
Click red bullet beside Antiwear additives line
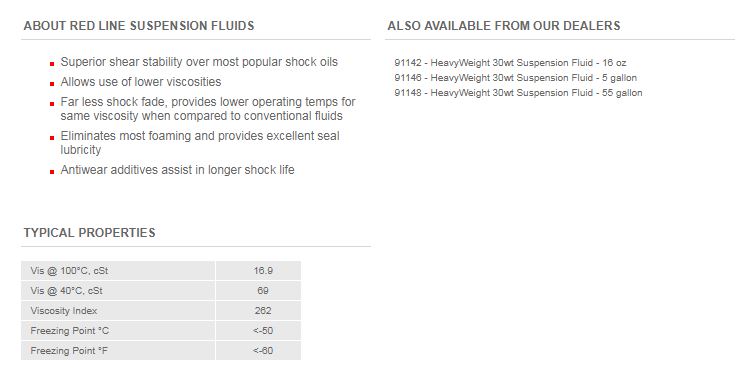(x=52, y=171)
